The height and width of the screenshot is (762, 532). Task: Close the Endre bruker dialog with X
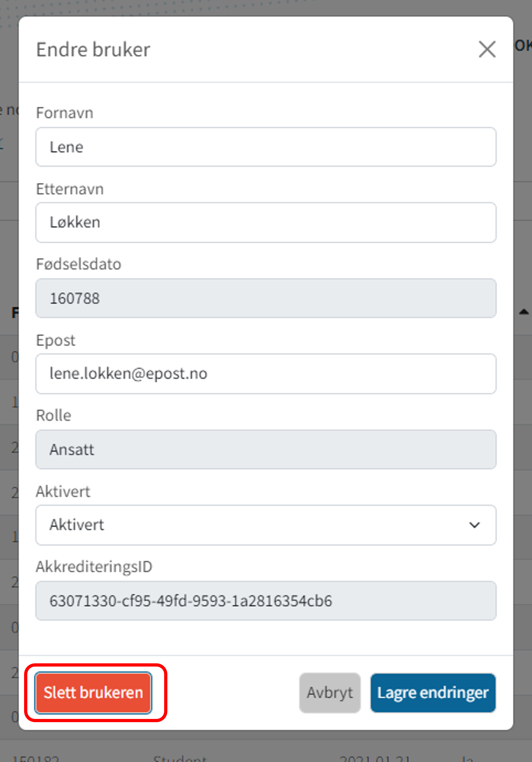[487, 49]
